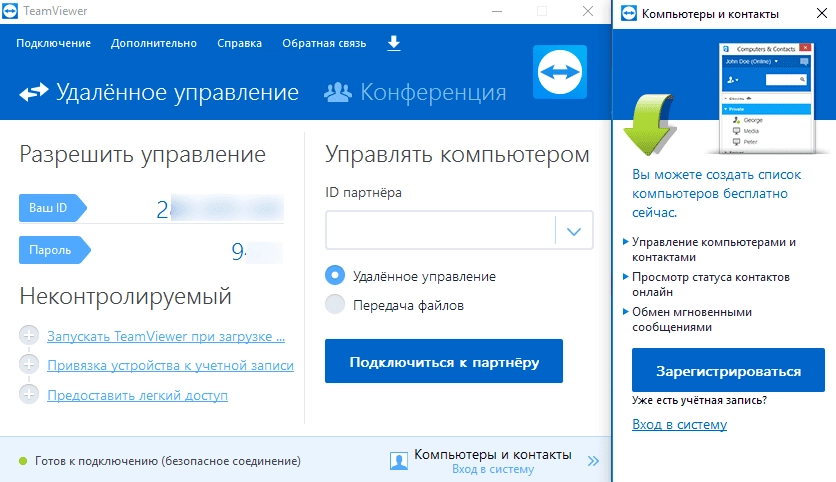Click the TeamViewer icon in the Компьютеры и контакты title bar
This screenshot has height=482, width=836.
(x=629, y=13)
